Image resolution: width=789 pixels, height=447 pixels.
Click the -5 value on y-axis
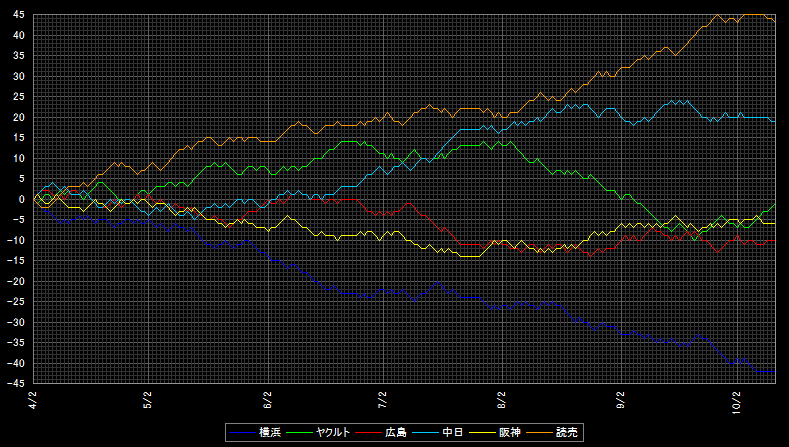[19, 220]
